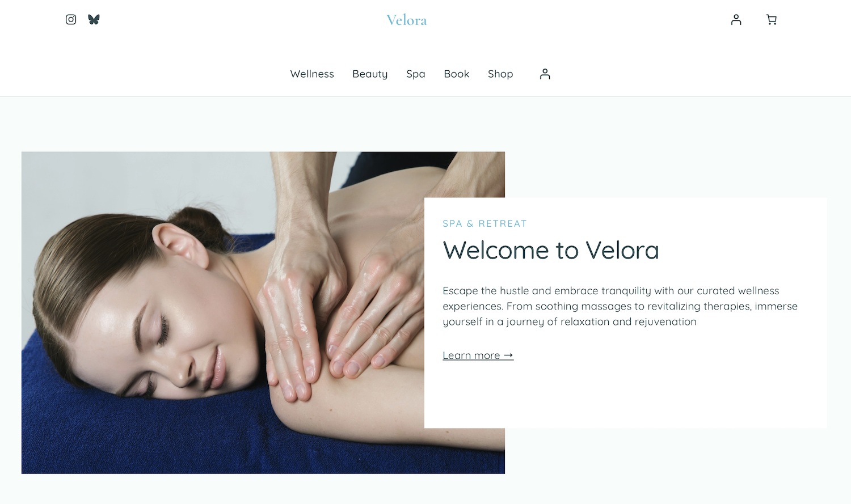Click empty white space below Learn more card
The image size is (851, 504).
coord(624,397)
